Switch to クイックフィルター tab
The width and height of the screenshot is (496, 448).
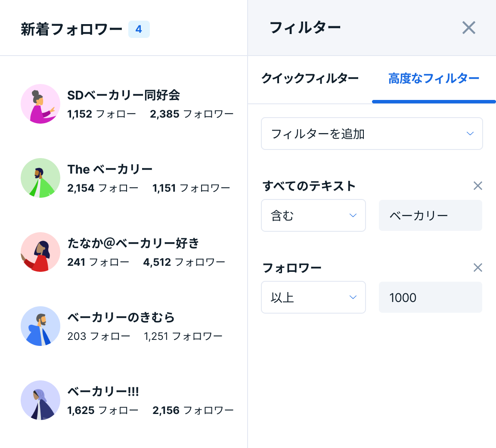coord(310,79)
